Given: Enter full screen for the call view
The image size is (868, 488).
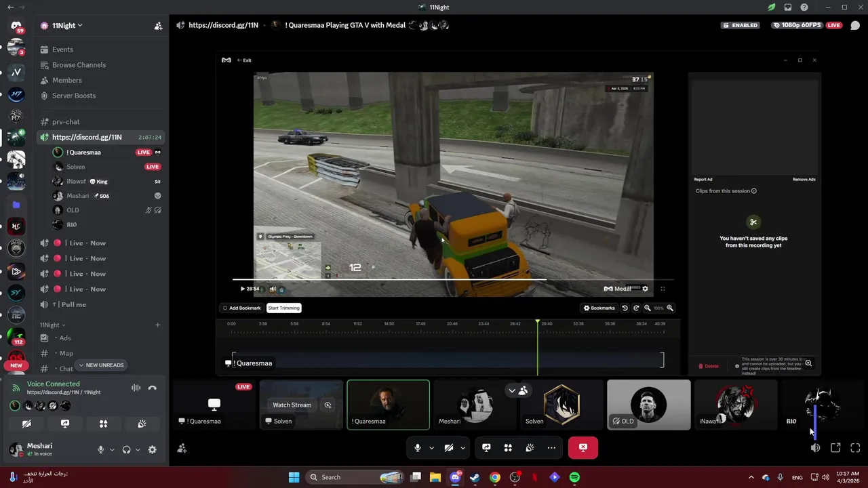Looking at the screenshot, I should [855, 448].
